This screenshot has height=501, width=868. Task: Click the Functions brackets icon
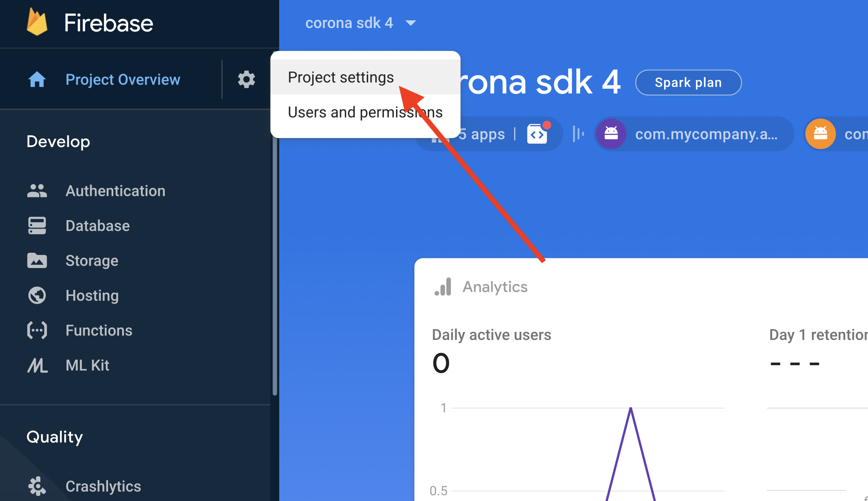click(37, 330)
